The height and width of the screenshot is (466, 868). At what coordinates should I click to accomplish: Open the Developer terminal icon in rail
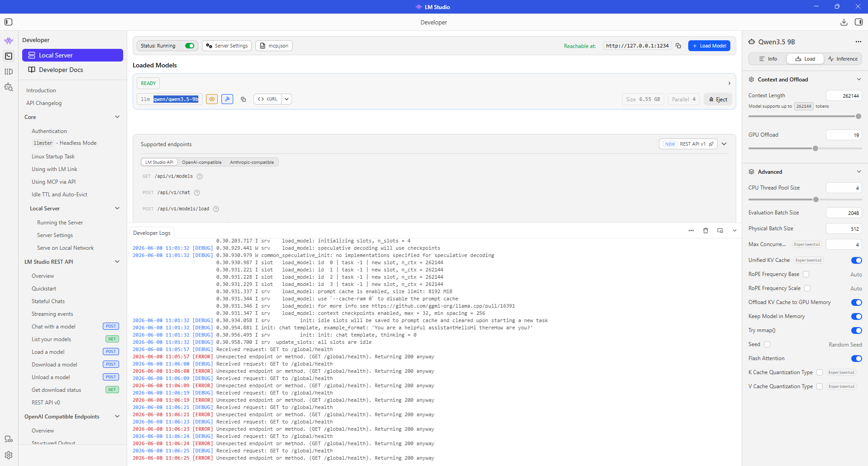pos(9,56)
